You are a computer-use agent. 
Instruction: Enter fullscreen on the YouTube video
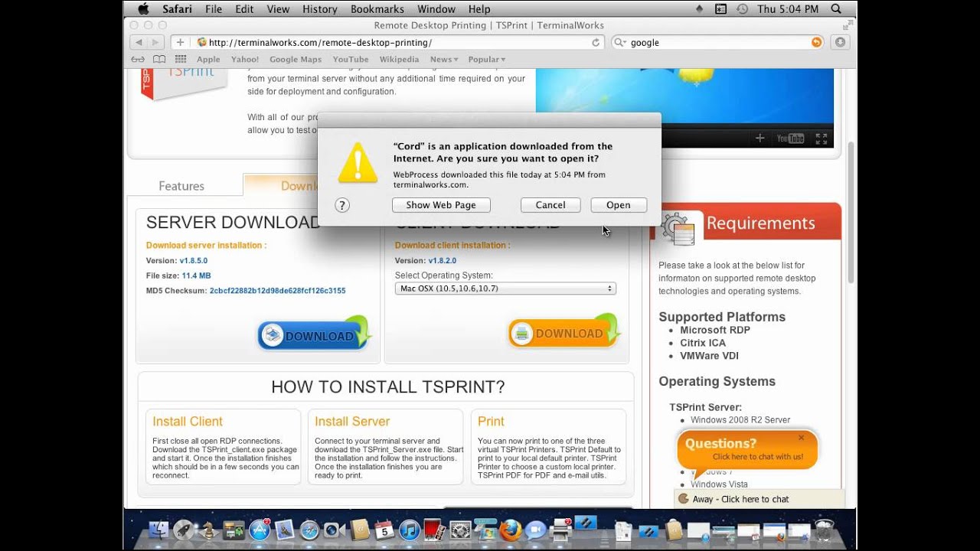[821, 139]
